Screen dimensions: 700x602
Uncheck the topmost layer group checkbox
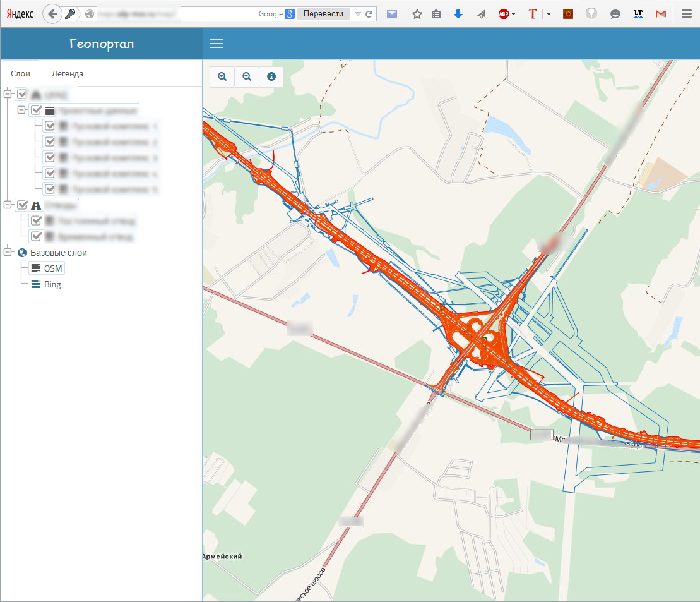pyautogui.click(x=22, y=94)
